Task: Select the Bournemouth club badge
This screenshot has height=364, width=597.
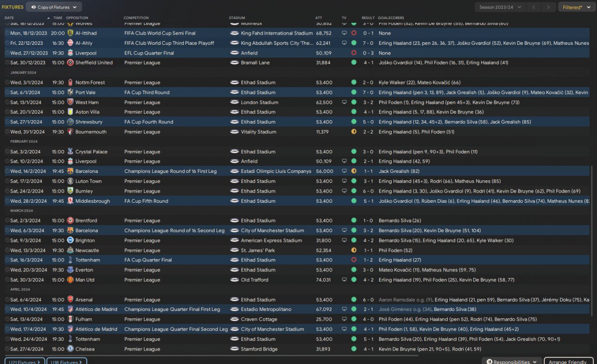Action: click(x=70, y=132)
